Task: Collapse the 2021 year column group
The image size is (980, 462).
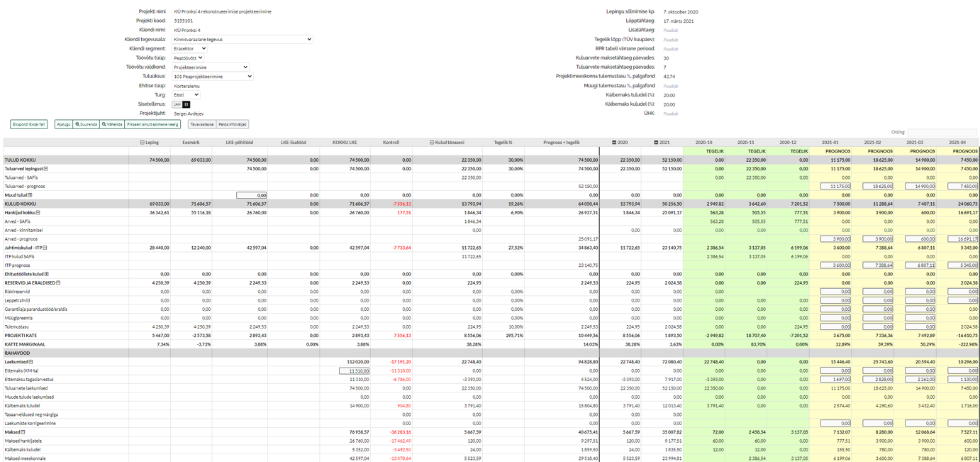Action: (x=656, y=143)
